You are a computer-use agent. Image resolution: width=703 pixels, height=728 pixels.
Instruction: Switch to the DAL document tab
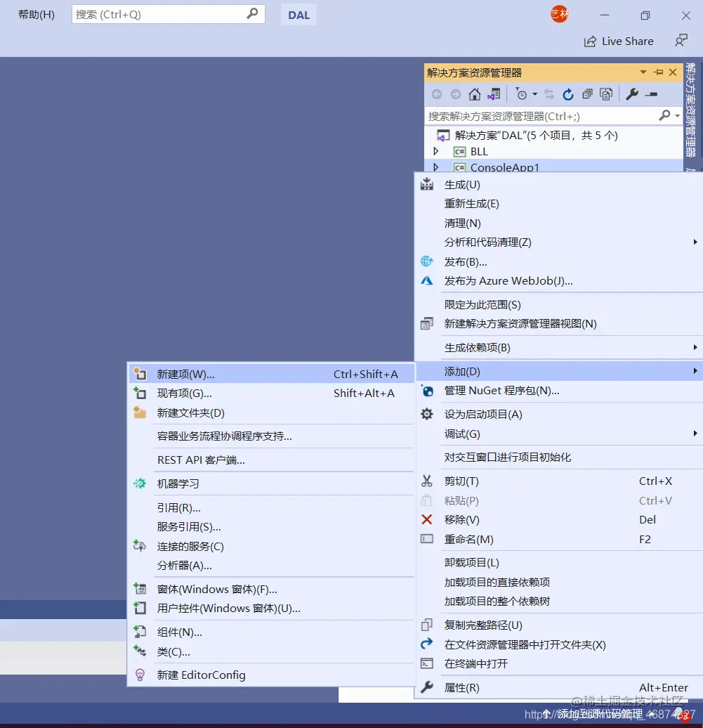298,14
